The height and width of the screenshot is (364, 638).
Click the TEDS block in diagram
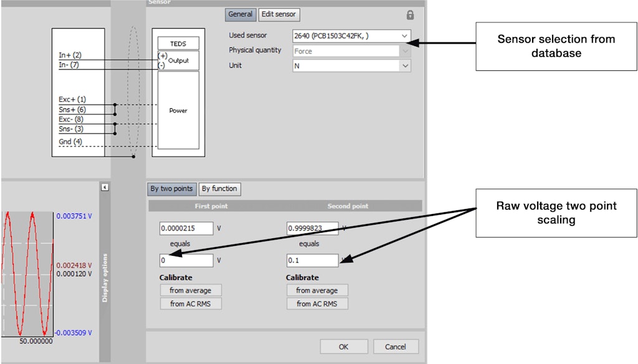point(178,44)
